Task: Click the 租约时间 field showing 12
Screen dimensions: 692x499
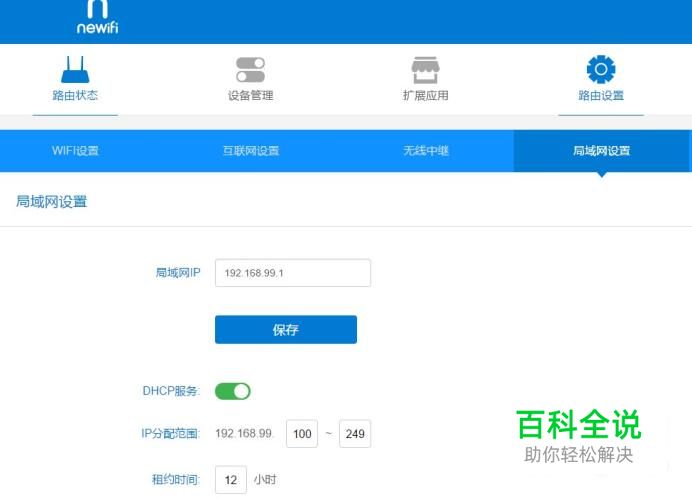Action: pos(231,480)
